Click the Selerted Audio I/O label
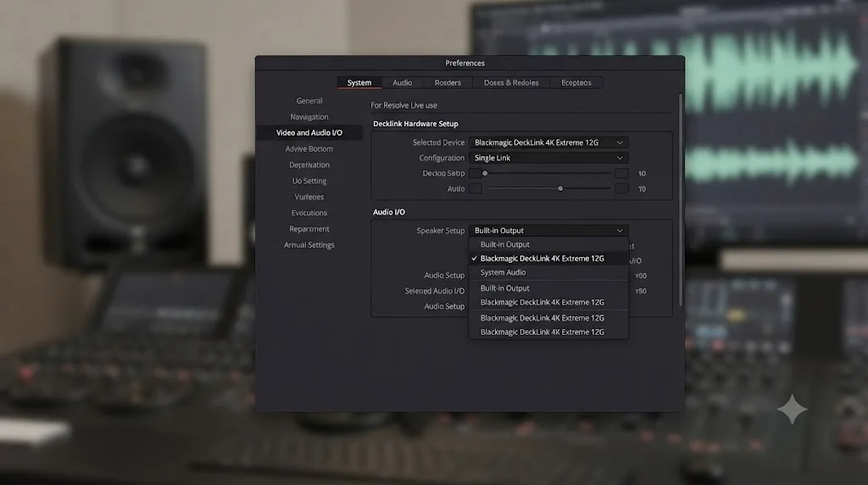 click(435, 291)
